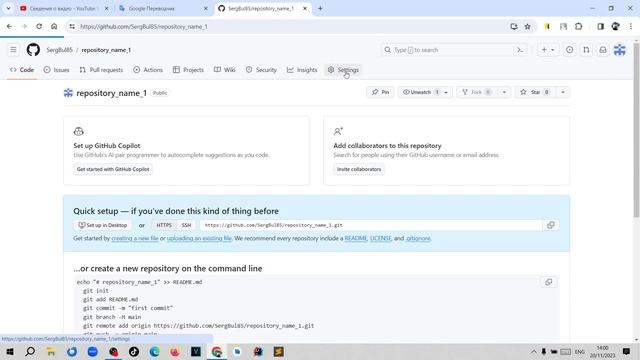Click the Unwatch button
Screen dimensions: 640x360
point(421,92)
